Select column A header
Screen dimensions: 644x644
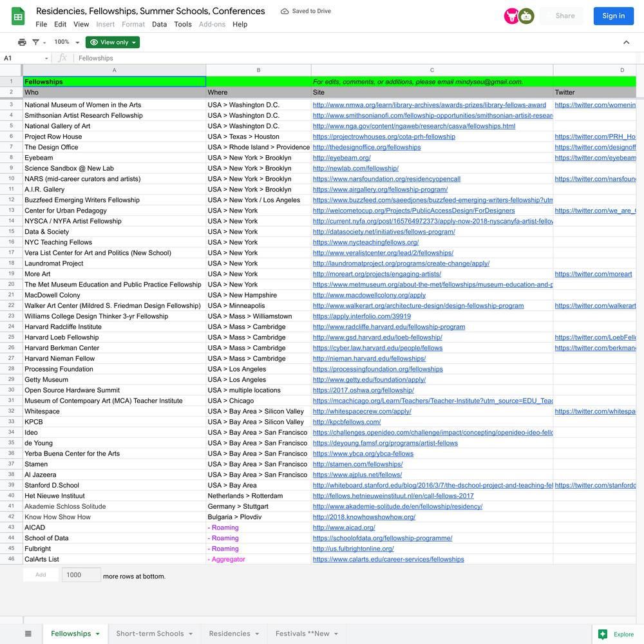pyautogui.click(x=114, y=70)
